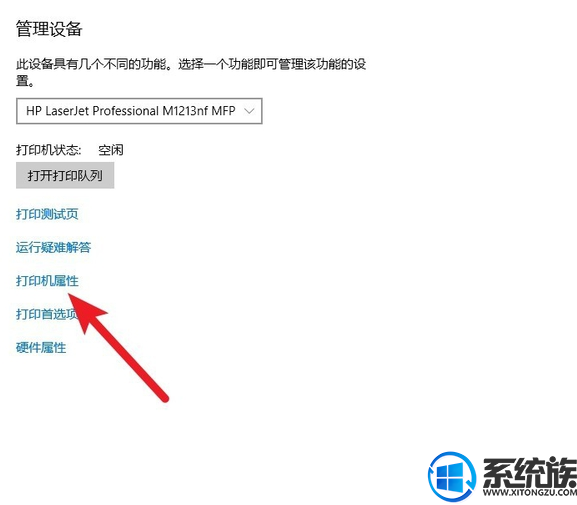Open the HP LaserJet Professional device dropdown

139,111
